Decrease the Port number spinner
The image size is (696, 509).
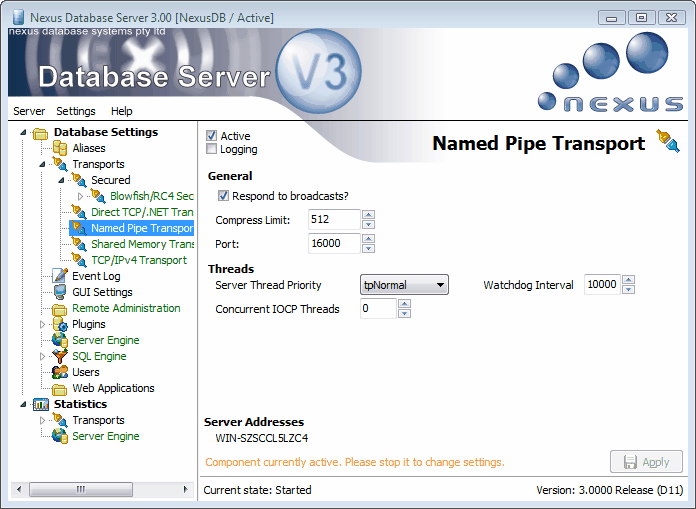(368, 248)
